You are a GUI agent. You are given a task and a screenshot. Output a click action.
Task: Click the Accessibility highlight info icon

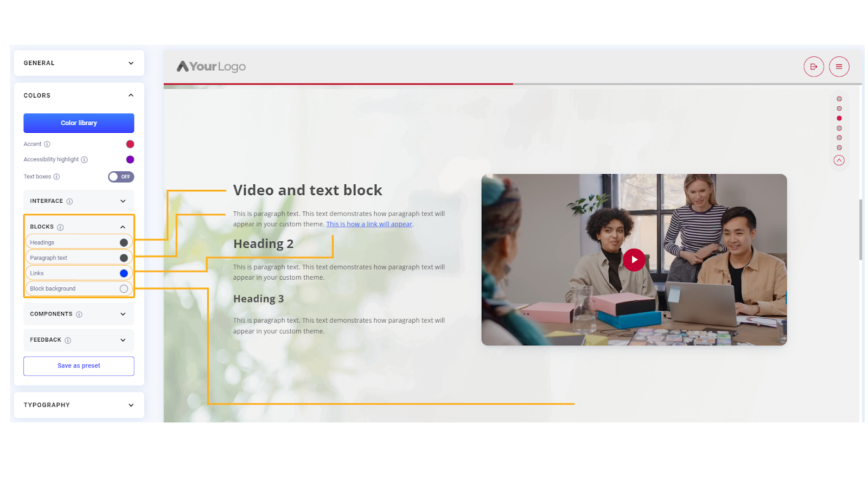84,159
